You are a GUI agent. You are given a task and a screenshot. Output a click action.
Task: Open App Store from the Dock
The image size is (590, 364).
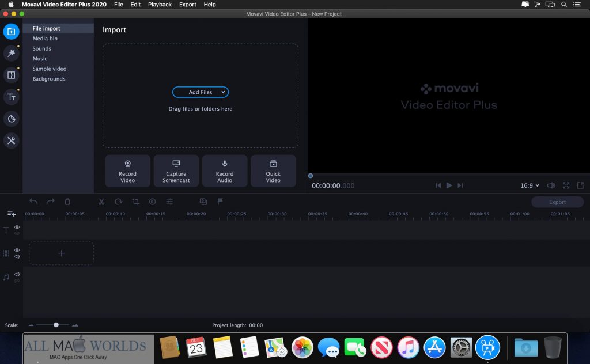pos(434,347)
